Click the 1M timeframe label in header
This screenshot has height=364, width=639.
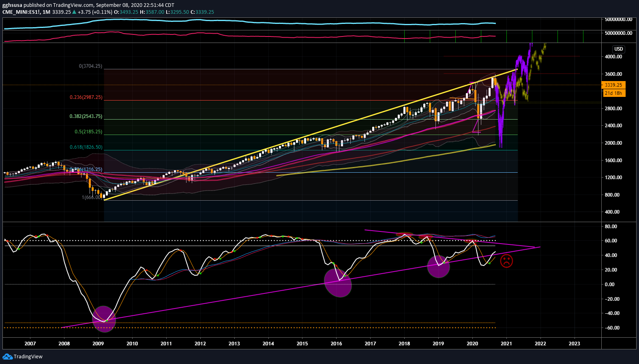click(x=46, y=12)
